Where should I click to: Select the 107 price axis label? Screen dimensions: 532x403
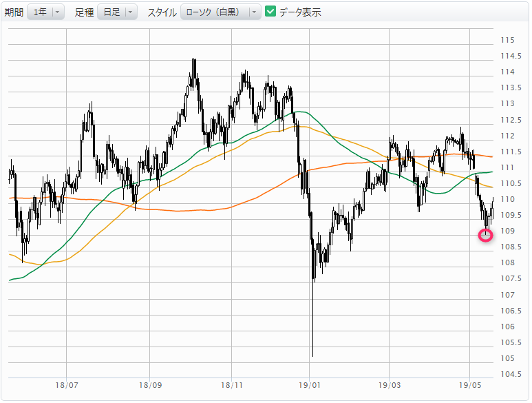pyautogui.click(x=507, y=295)
